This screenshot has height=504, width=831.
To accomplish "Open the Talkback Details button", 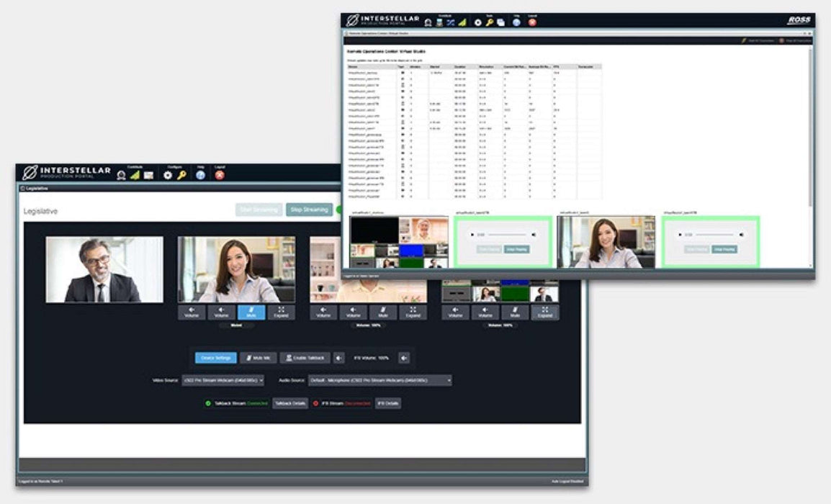I will (290, 404).
